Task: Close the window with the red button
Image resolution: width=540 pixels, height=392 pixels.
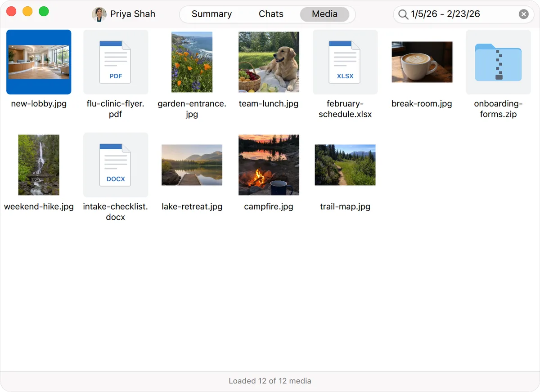Action: pos(11,12)
